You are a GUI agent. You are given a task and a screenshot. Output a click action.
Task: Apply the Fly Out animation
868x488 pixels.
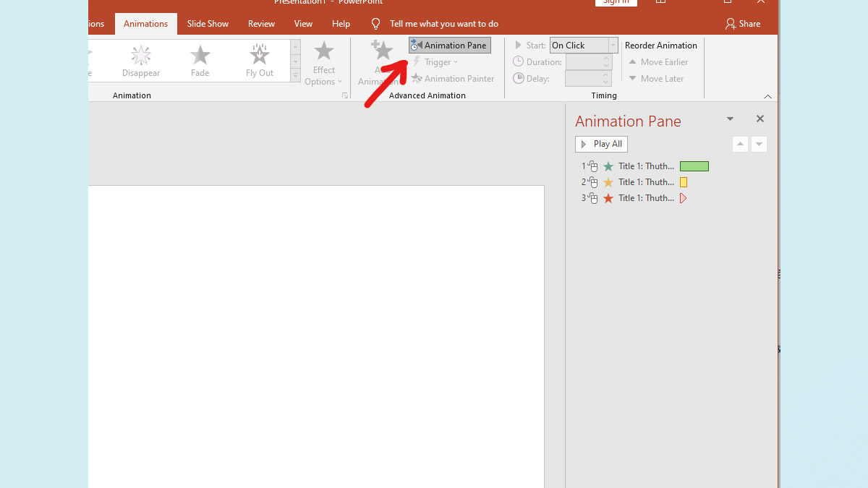tap(260, 58)
